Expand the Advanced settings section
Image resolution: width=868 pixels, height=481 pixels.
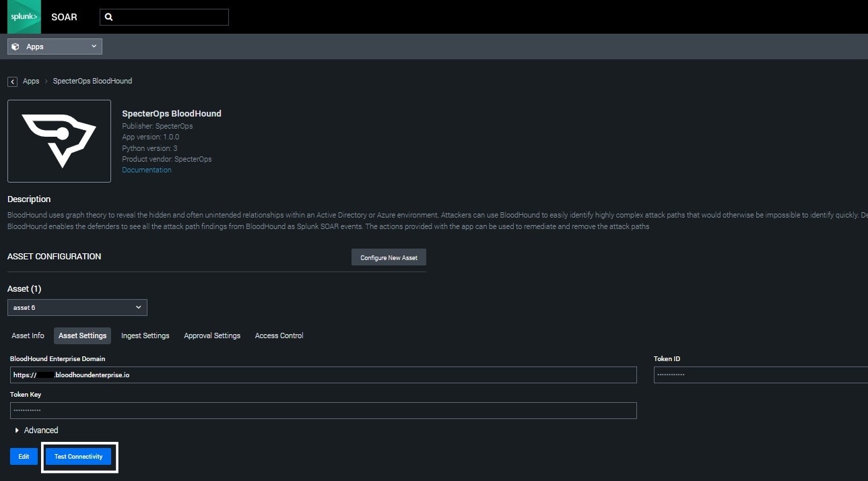tap(36, 430)
